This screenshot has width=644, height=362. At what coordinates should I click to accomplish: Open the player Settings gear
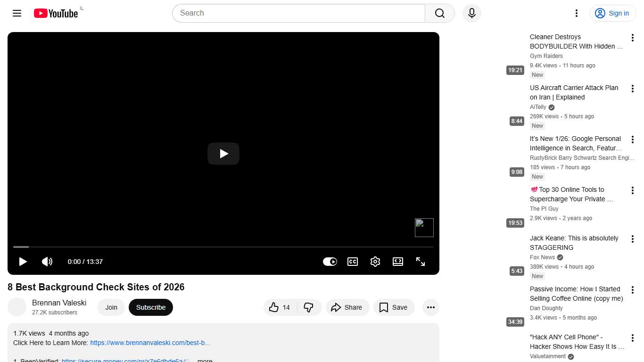click(375, 262)
